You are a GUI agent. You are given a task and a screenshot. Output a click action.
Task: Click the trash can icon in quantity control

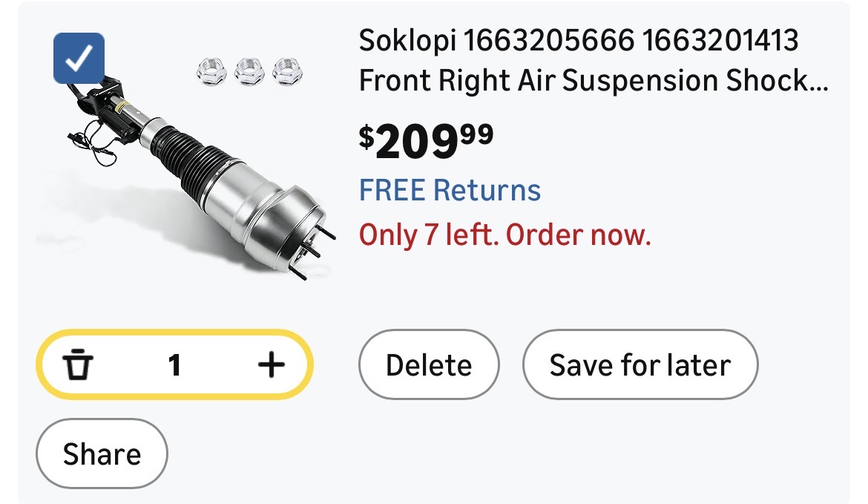tap(78, 365)
